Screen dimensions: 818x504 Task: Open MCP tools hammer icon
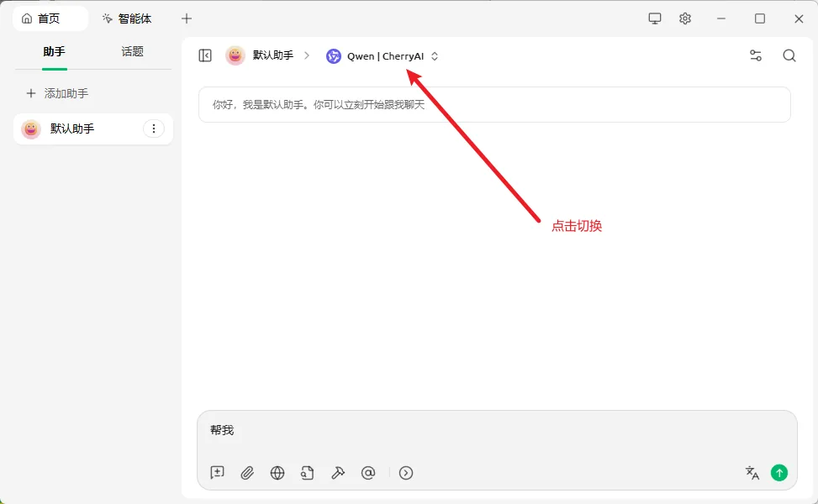[x=337, y=473]
